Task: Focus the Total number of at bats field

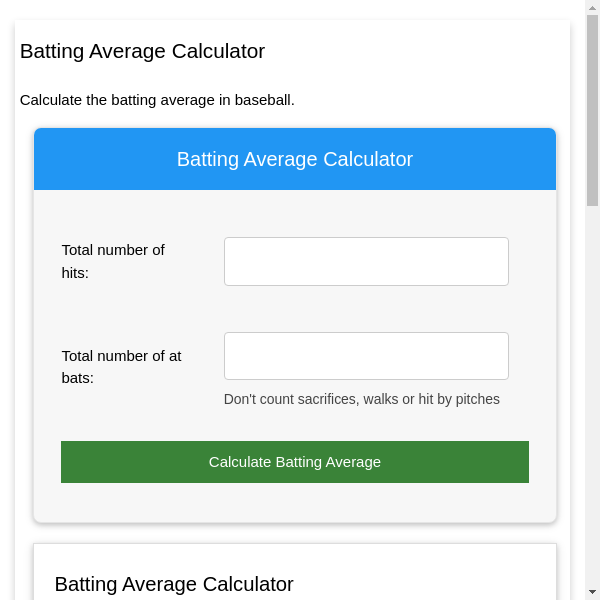Action: pyautogui.click(x=366, y=356)
